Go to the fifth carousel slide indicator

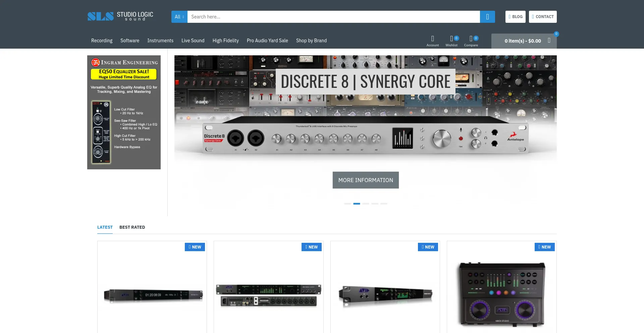pos(384,204)
